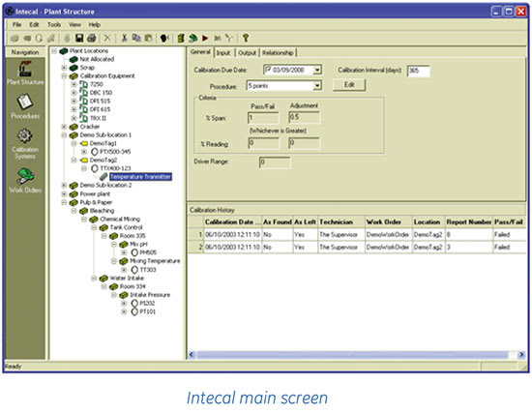Click the scroll left arrow in Calibration History

(192, 355)
